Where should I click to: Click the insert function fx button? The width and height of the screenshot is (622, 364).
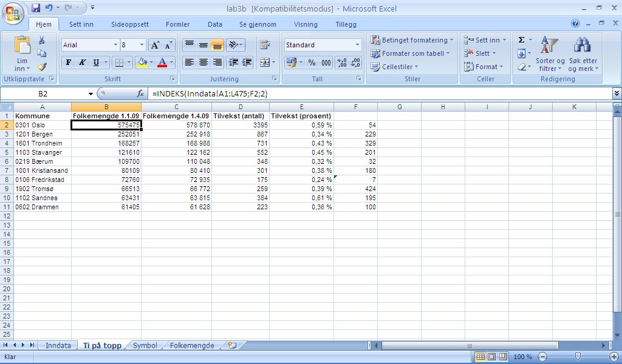point(140,94)
